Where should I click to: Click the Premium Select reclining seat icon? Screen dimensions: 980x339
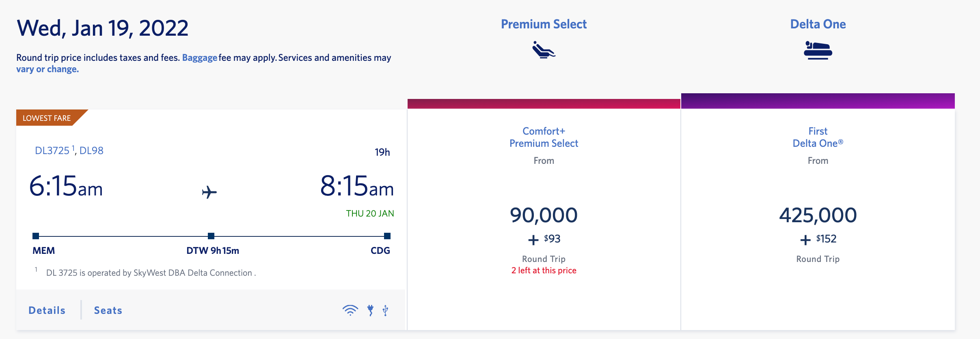coord(544,50)
